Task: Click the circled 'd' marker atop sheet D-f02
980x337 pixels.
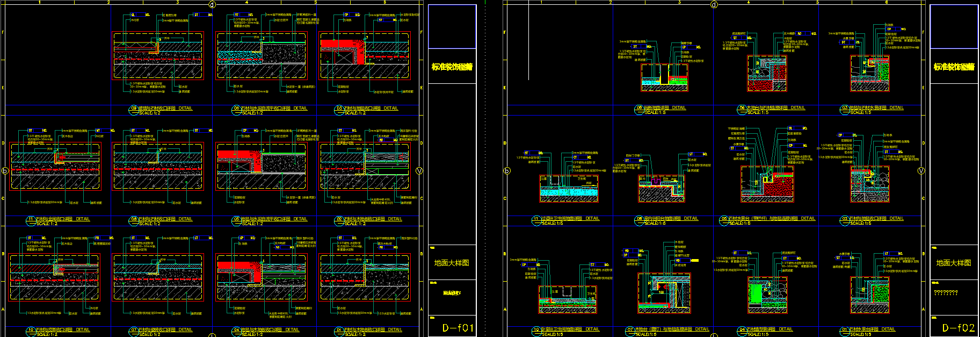Action: point(714,5)
